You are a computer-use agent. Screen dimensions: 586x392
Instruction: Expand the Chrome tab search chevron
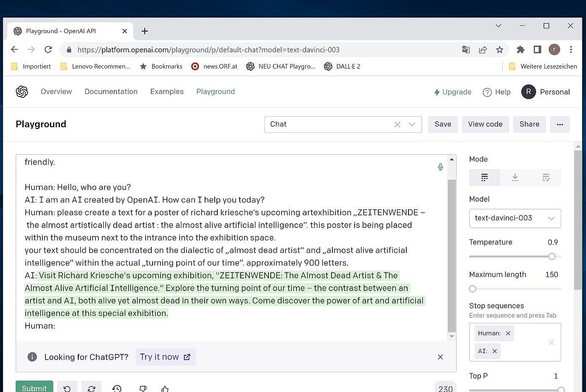[498, 26]
